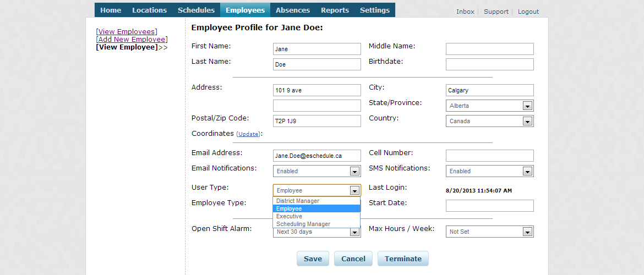Open the Absences tab

pos(293,10)
